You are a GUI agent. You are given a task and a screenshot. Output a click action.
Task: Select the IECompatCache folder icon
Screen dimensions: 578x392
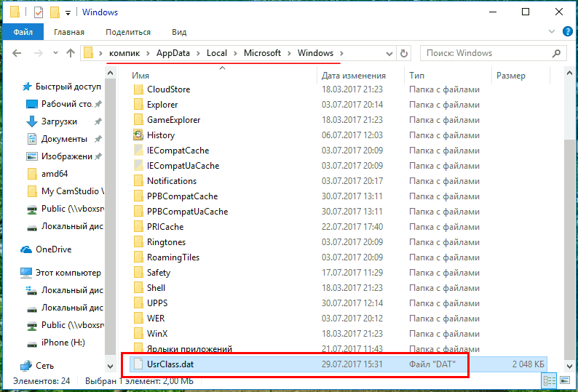[x=138, y=151]
